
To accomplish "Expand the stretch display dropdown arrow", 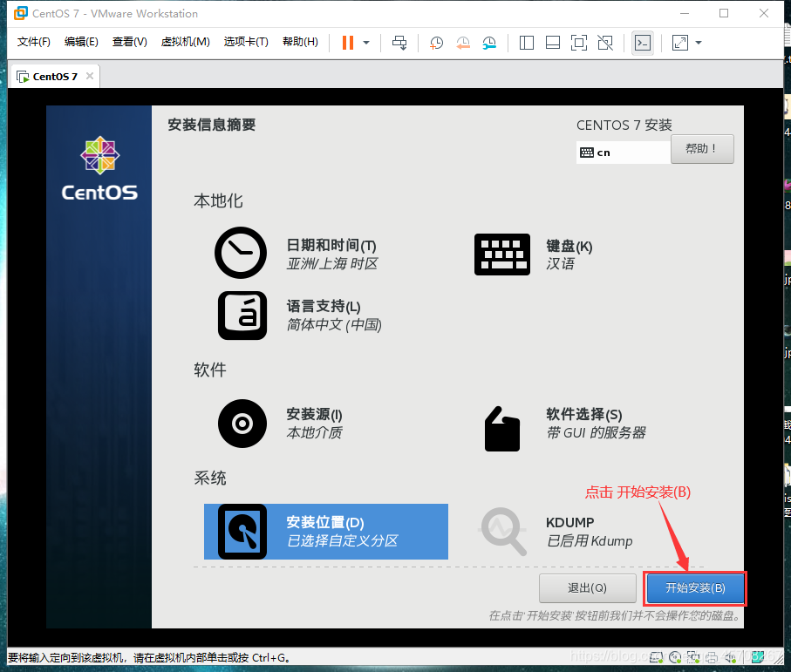I will [699, 43].
